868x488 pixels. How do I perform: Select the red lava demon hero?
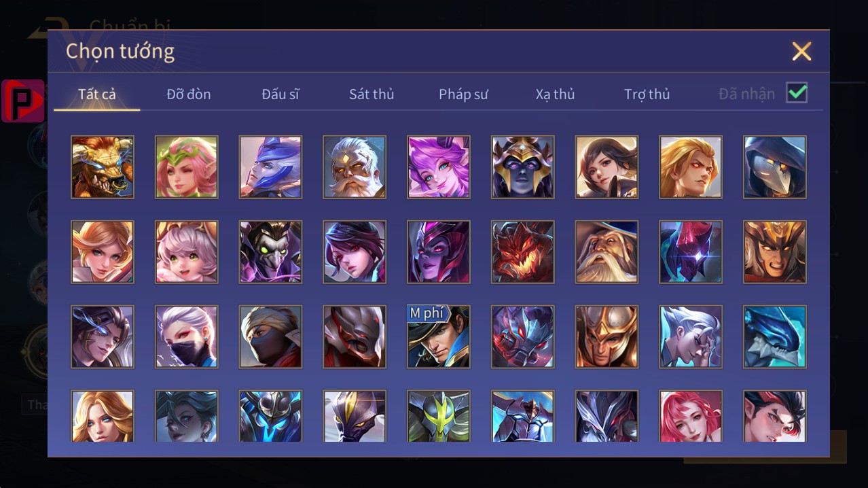click(x=523, y=252)
